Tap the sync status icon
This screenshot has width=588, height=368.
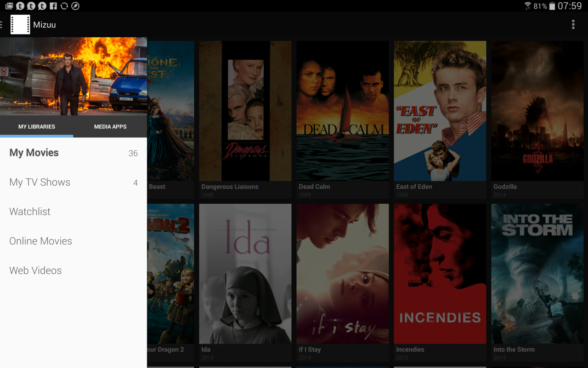click(64, 6)
